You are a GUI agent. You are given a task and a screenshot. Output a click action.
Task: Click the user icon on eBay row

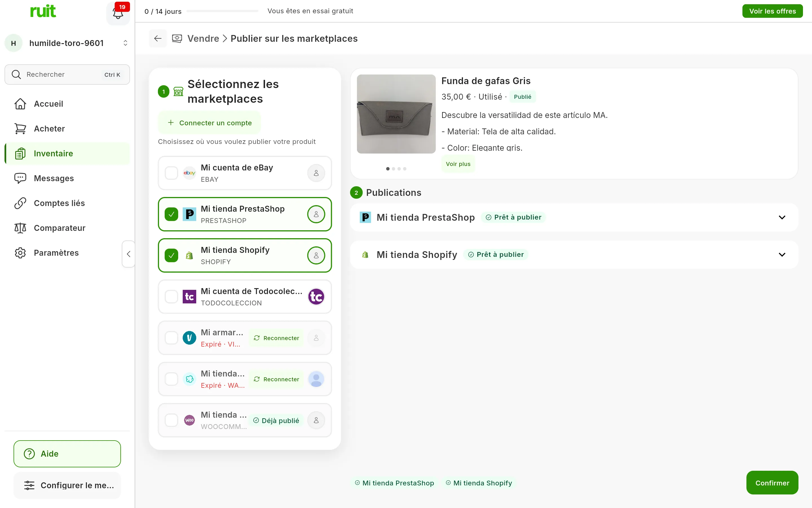316,173
